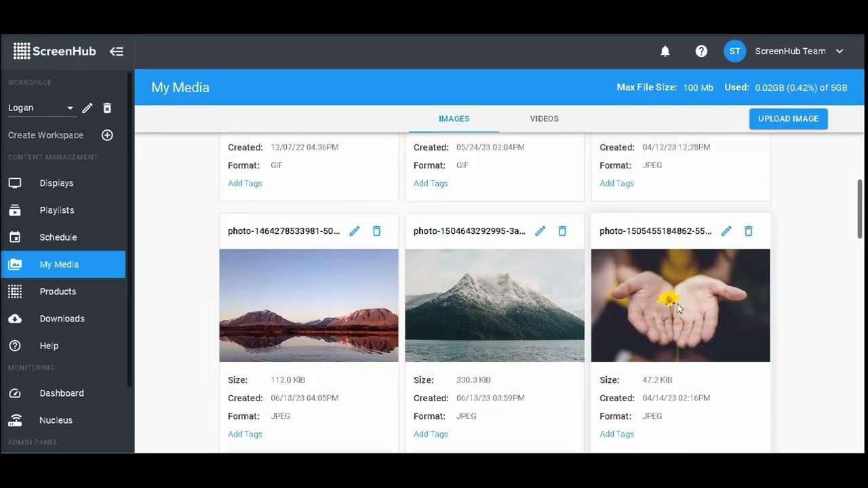Add Tags to the 12/07/22 GIF card
The height and width of the screenshot is (488, 868).
tap(245, 183)
